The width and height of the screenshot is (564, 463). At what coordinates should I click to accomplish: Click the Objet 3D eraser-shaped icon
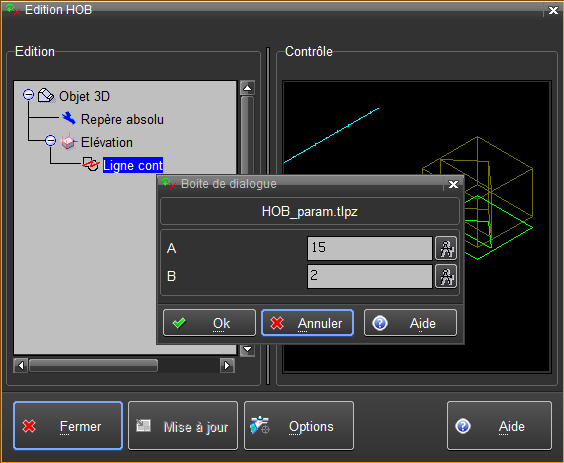coord(46,96)
